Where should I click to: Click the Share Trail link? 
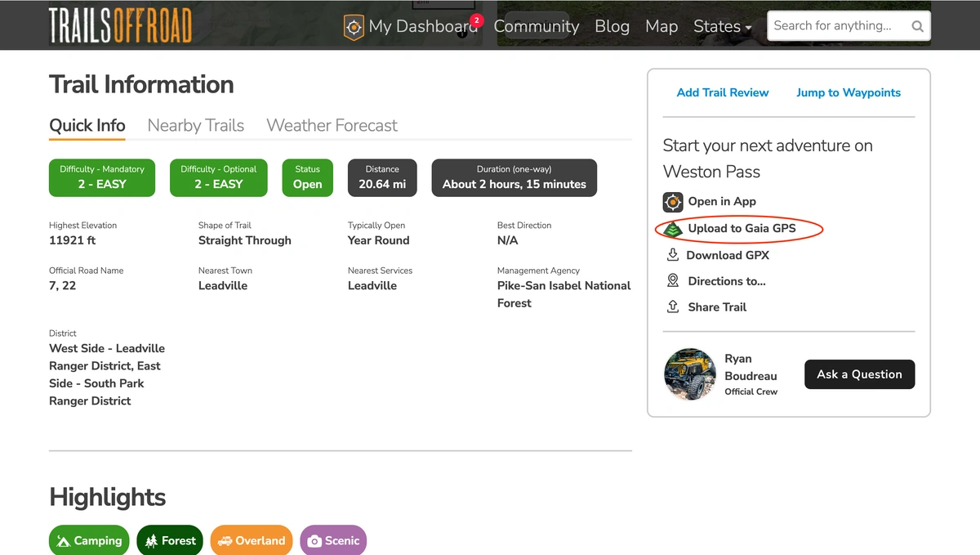point(717,307)
